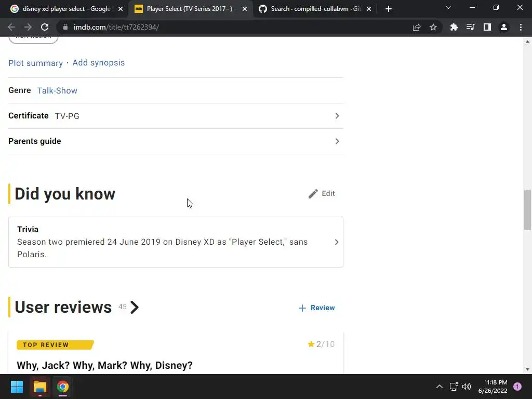The image size is (532, 399).
Task: Click the plus icon beside Review
Action: tap(302, 308)
